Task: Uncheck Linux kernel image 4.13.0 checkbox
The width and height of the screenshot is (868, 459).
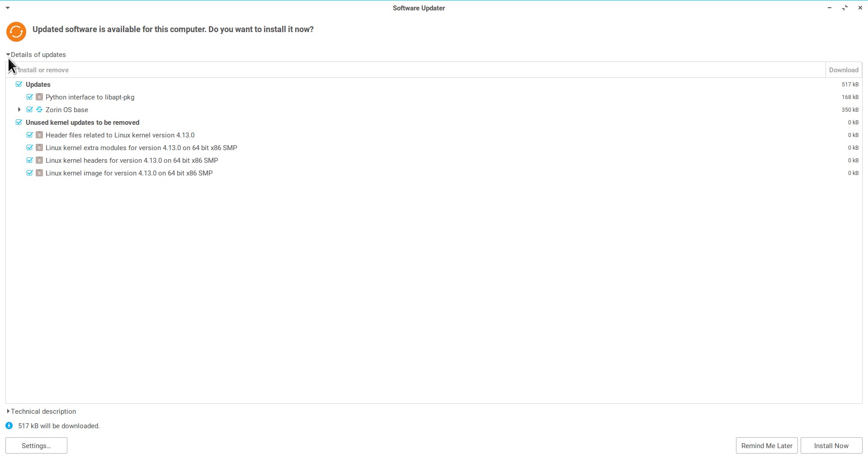Action: [30, 173]
